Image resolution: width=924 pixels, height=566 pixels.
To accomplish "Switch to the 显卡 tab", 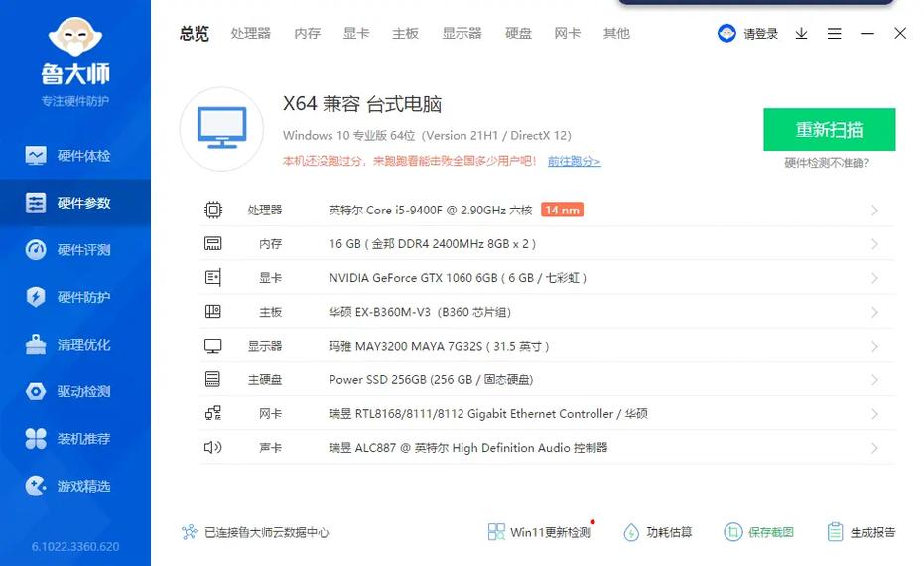I will (x=356, y=34).
